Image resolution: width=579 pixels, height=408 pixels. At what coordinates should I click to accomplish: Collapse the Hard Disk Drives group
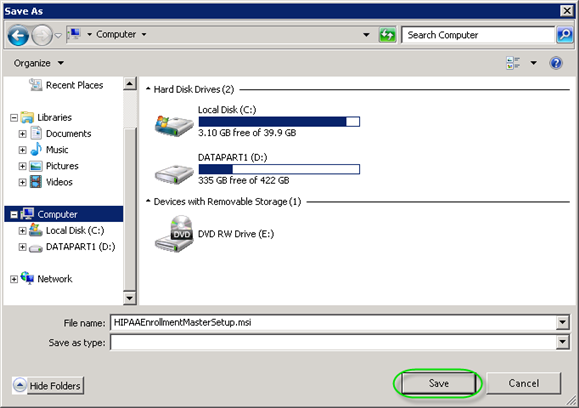(148, 89)
